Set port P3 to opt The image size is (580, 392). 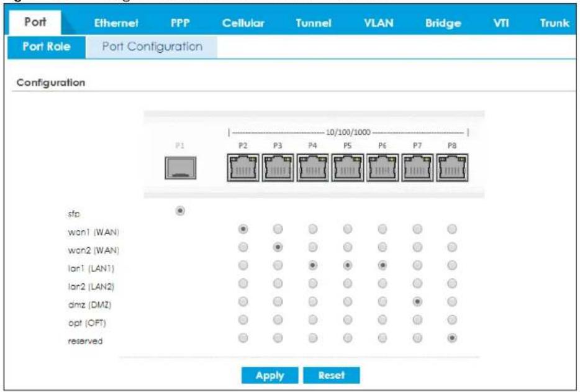(x=278, y=319)
